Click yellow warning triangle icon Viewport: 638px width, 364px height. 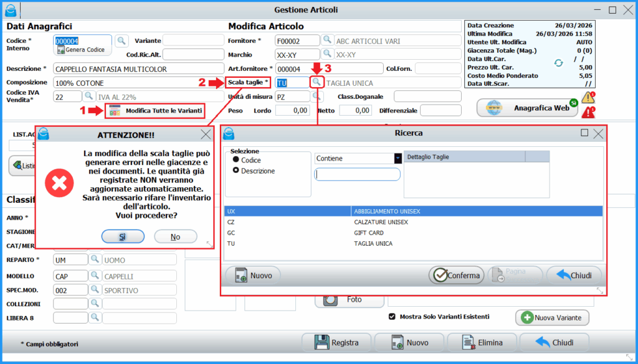[x=588, y=98]
